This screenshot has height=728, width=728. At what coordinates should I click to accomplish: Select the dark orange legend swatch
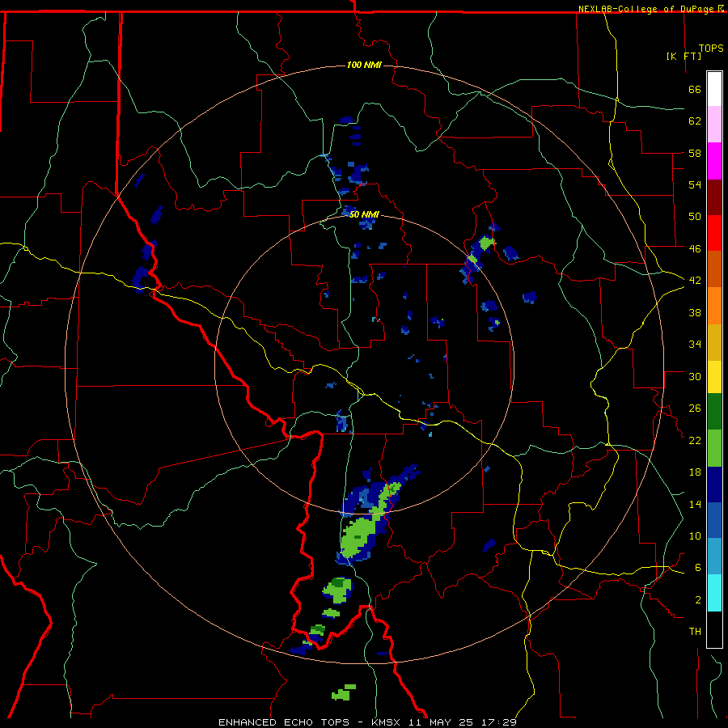tap(714, 269)
